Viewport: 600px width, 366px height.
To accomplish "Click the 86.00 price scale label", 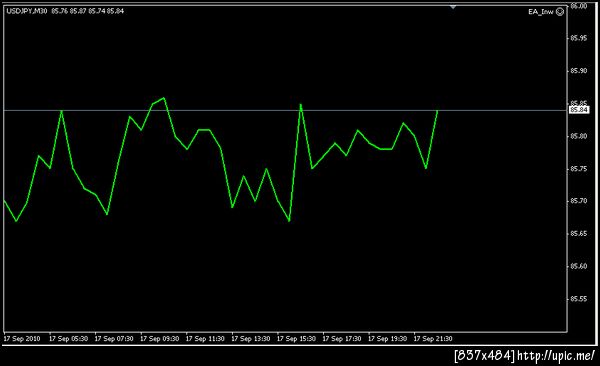I will click(579, 6).
